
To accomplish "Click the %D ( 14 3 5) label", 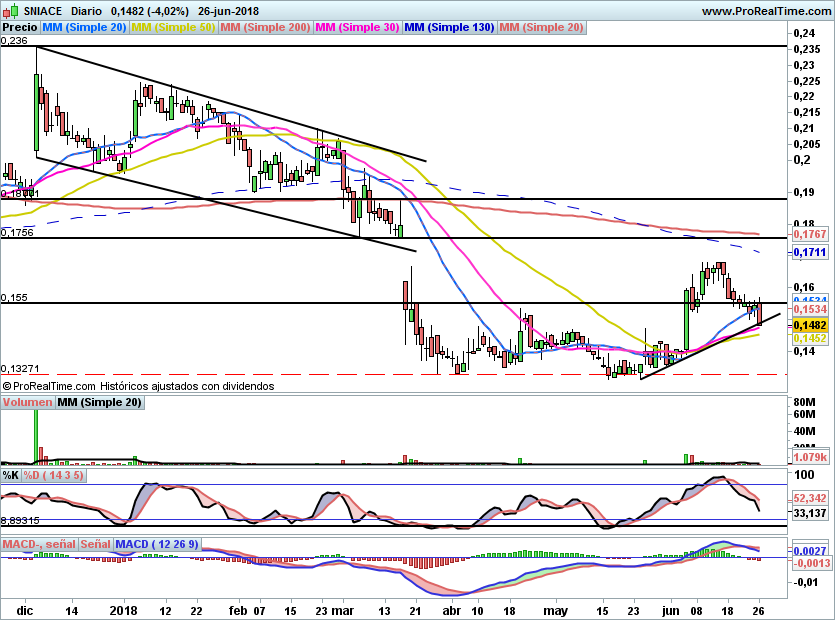I will click(54, 475).
